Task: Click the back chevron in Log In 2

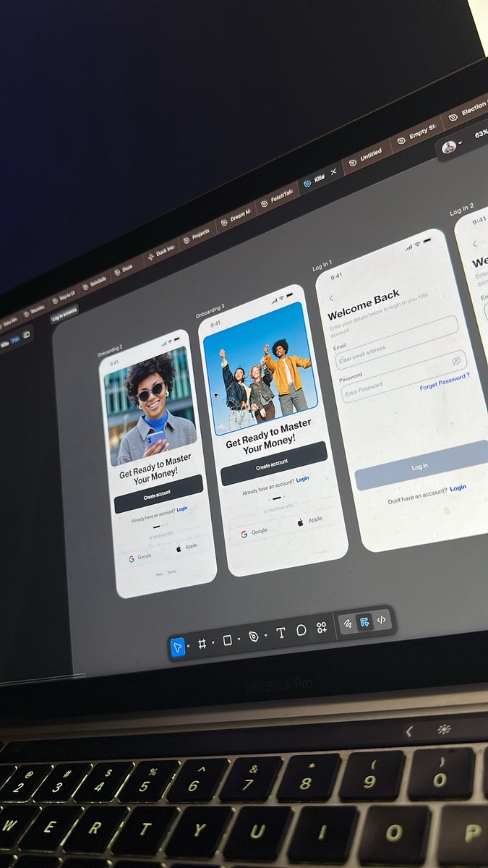Action: tap(474, 245)
